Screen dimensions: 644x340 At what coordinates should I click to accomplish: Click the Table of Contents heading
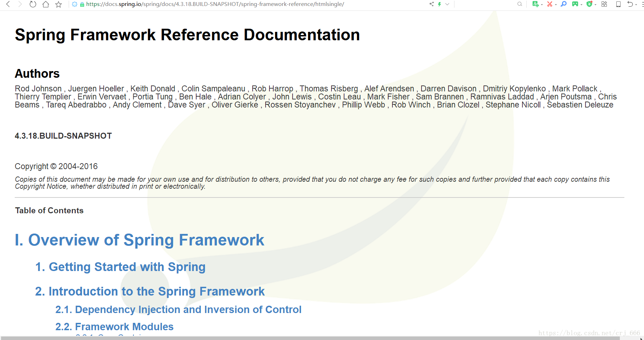point(49,210)
